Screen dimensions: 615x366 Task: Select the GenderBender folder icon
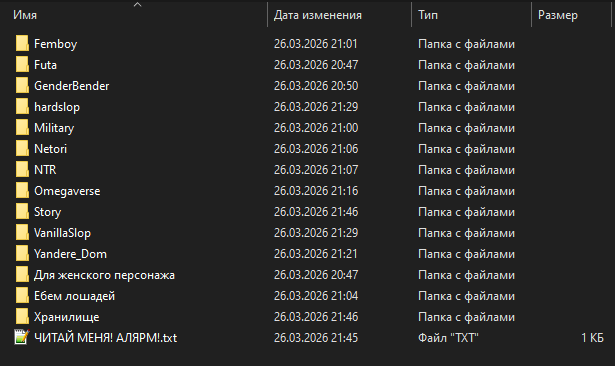point(22,86)
